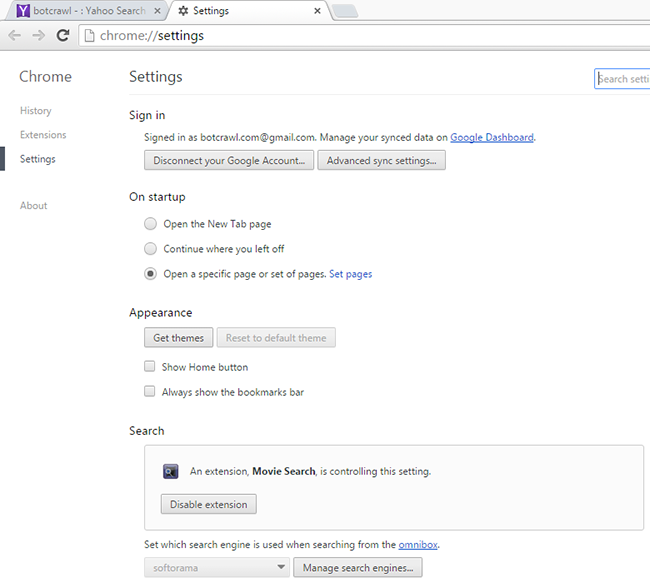
Task: Click the On startup section heading
Action: (157, 197)
